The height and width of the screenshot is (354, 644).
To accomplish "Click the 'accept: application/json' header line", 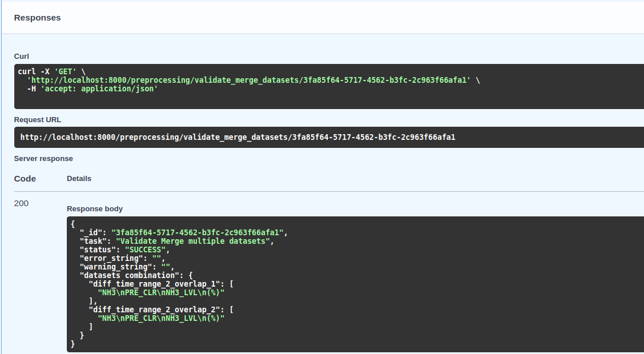I will (92, 89).
